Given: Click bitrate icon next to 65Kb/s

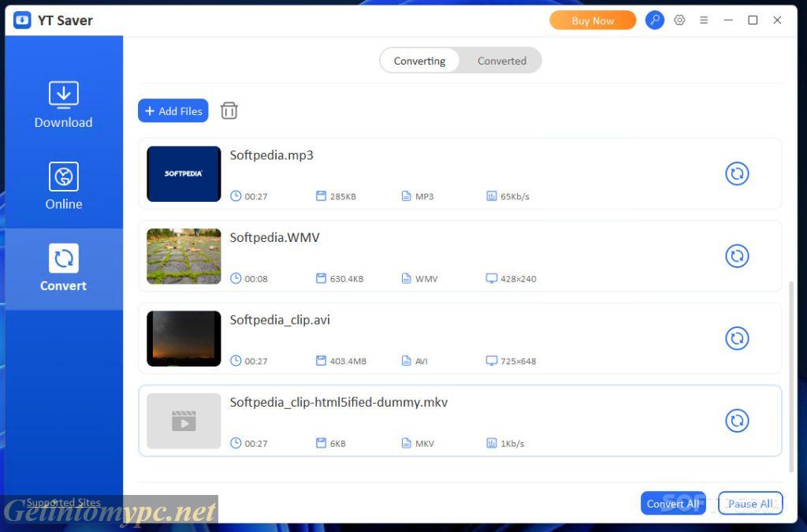Looking at the screenshot, I should pyautogui.click(x=492, y=196).
